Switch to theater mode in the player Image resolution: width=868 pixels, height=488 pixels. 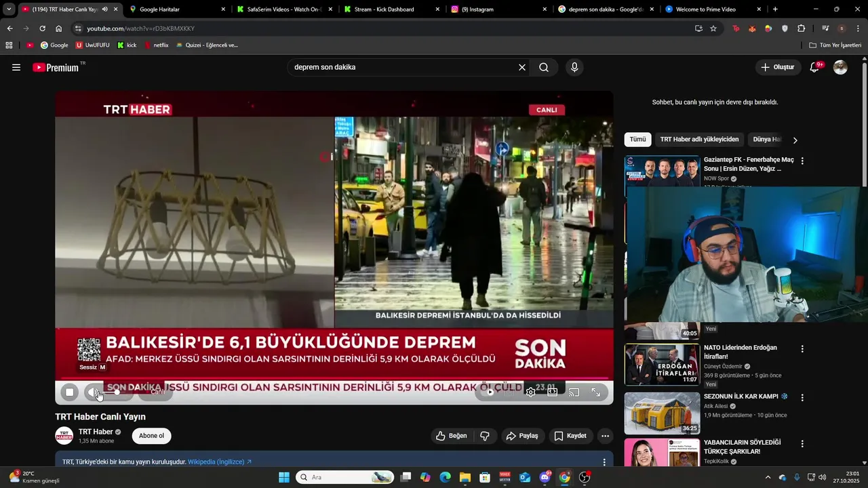553,392
